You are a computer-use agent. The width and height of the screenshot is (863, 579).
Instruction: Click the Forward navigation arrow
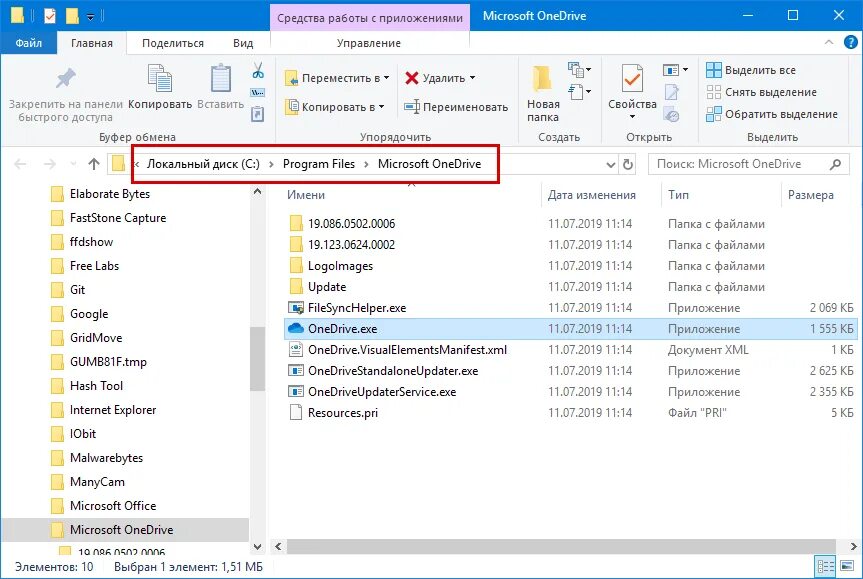pos(50,164)
